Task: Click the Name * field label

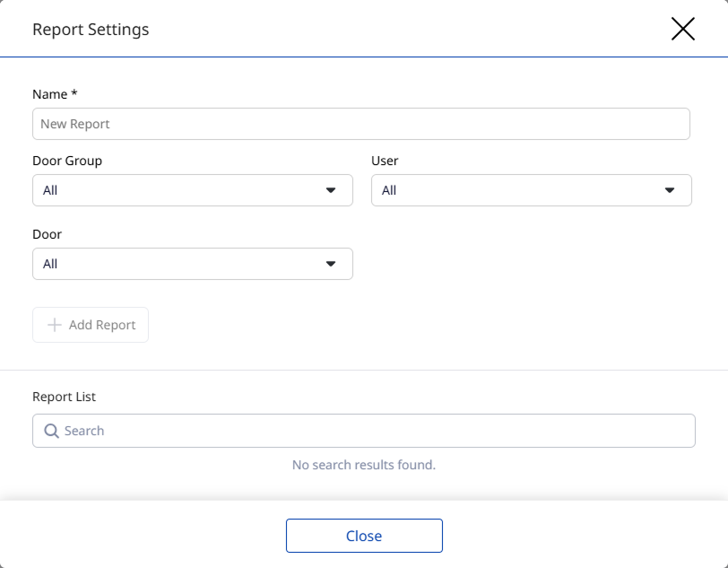Action: coord(55,94)
